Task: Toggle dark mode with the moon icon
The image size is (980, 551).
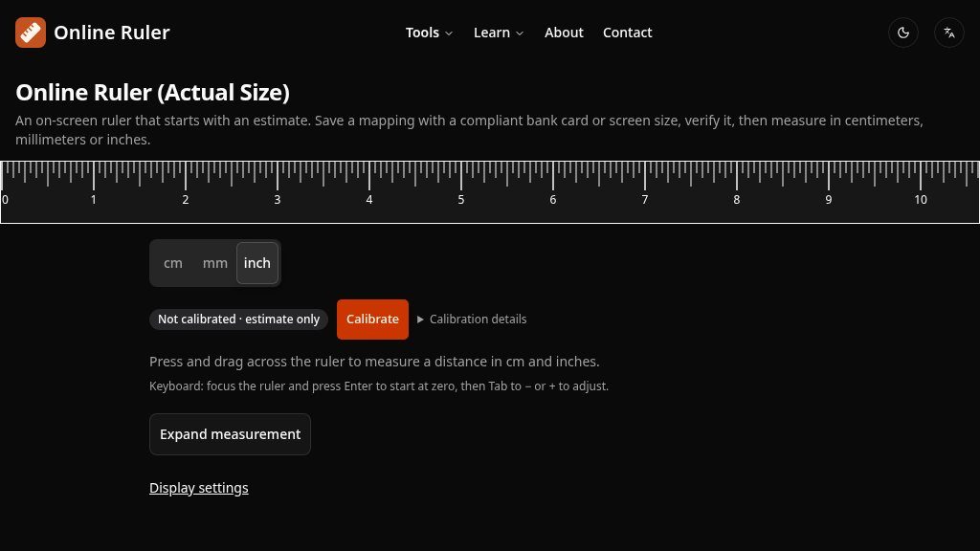Action: coord(903,33)
